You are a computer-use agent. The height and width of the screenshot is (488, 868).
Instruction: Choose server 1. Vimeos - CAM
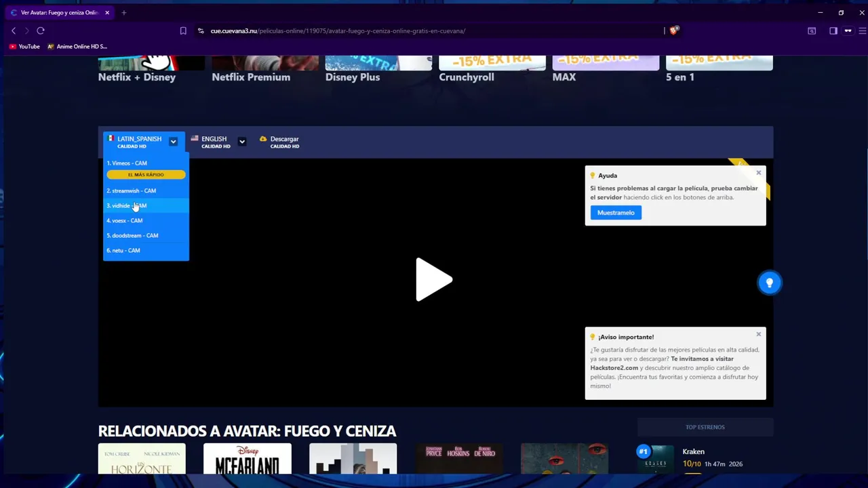(146, 163)
